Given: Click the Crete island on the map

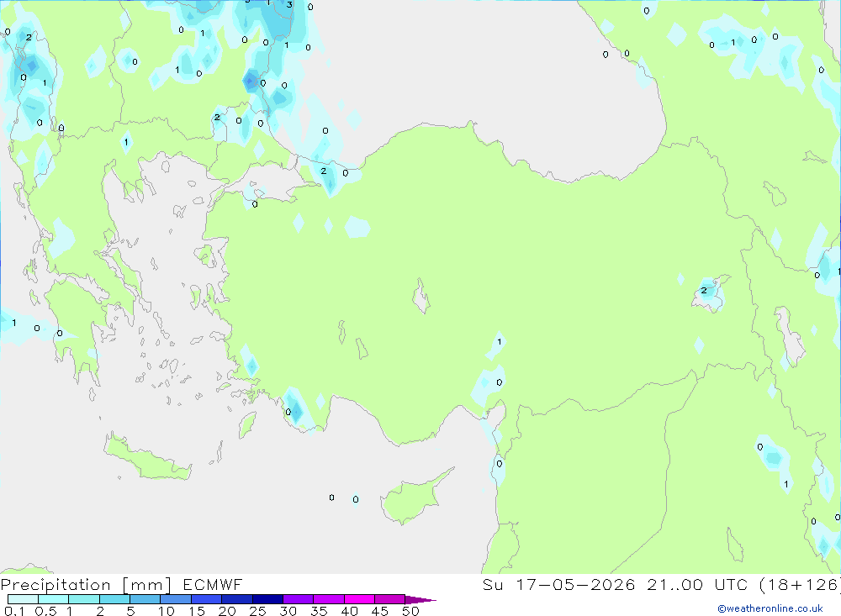Looking at the screenshot, I should [147, 457].
